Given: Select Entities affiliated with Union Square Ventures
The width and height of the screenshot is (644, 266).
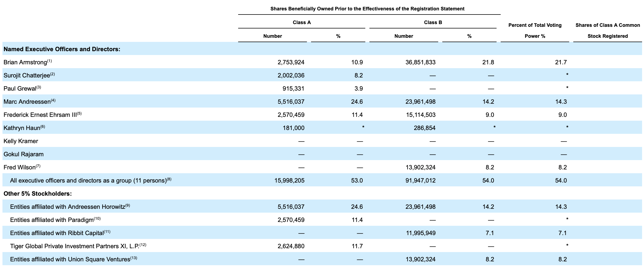Looking at the screenshot, I should click(70, 259).
